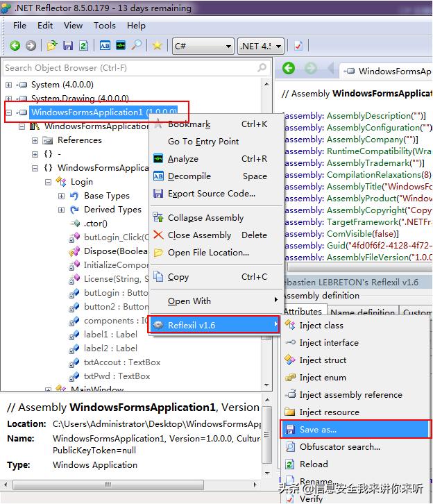Click the yellow star Bookmarks icon in toolbar
433x504 pixels.
[158, 46]
